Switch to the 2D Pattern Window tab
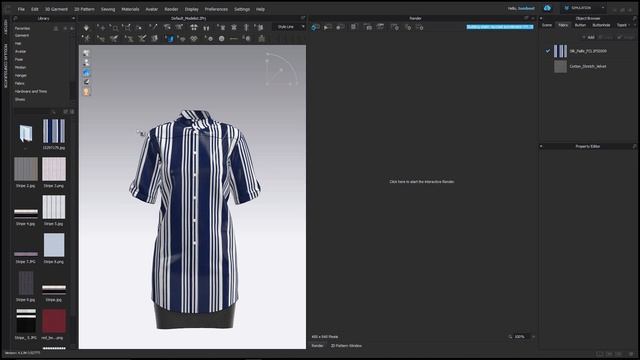The width and height of the screenshot is (640, 360). click(x=346, y=346)
